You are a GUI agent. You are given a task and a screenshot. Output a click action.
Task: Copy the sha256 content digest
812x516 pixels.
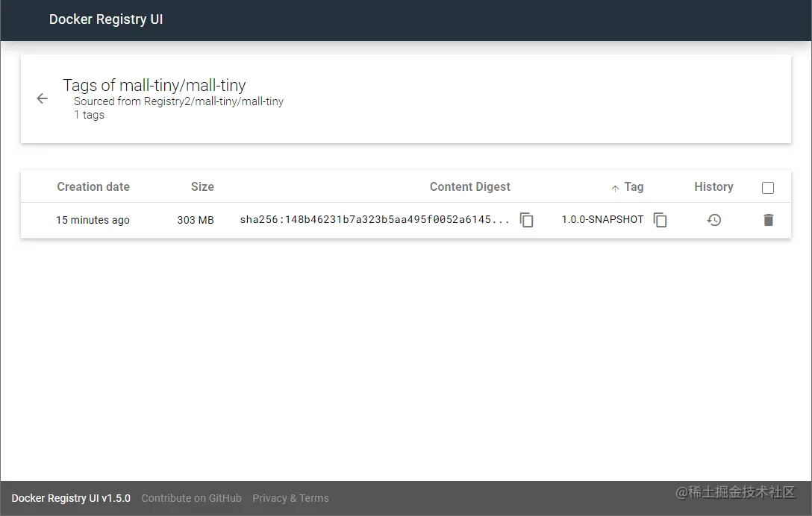point(527,220)
